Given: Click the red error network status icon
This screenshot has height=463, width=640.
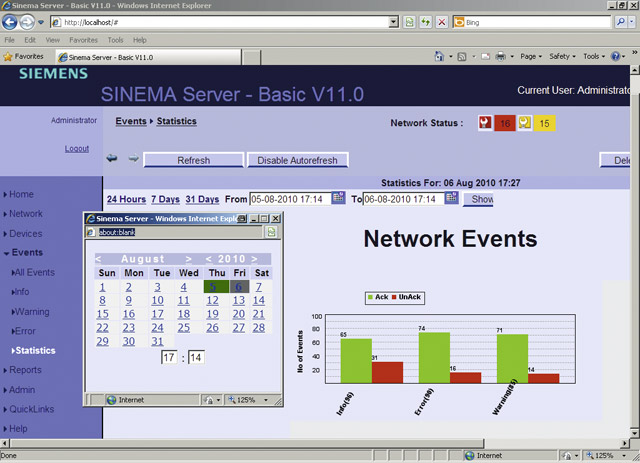Looking at the screenshot, I should coord(485,124).
